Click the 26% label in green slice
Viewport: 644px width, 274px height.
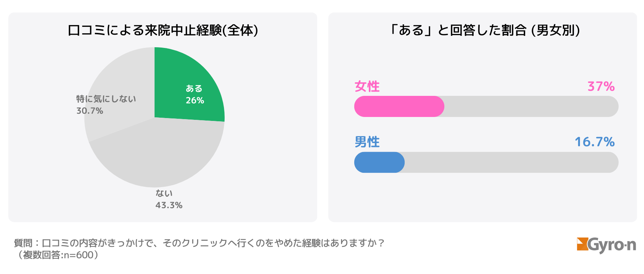[x=195, y=101]
